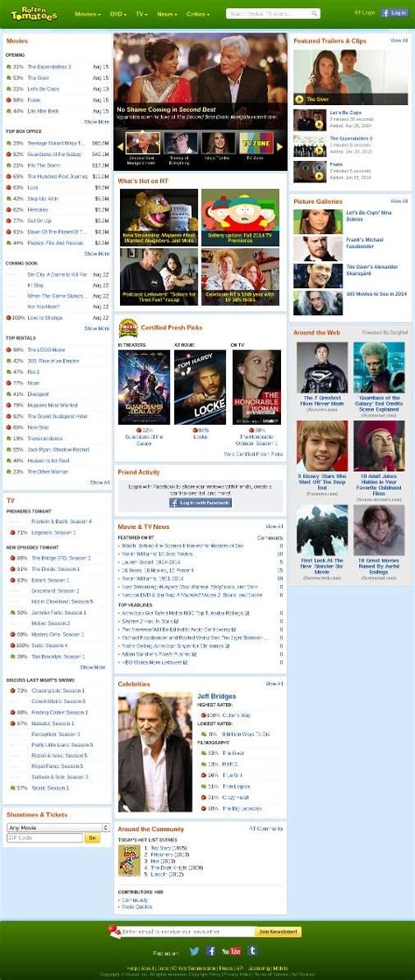Image resolution: width=415 pixels, height=980 pixels.
Task: Click the Toy Story poster icon in Community
Action: 130,861
